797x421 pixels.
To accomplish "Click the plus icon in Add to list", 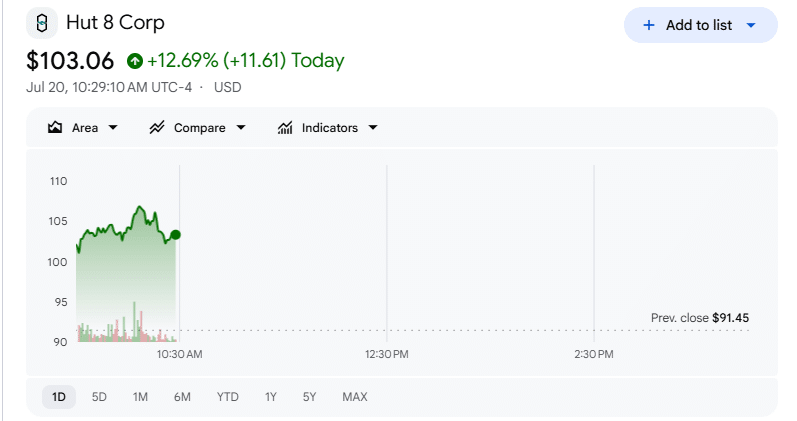I will click(649, 25).
